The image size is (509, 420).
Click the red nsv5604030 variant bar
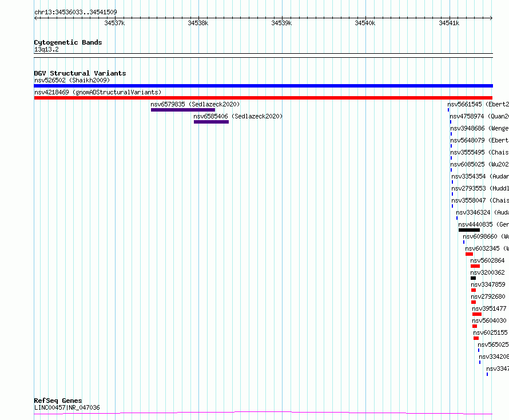tap(475, 326)
